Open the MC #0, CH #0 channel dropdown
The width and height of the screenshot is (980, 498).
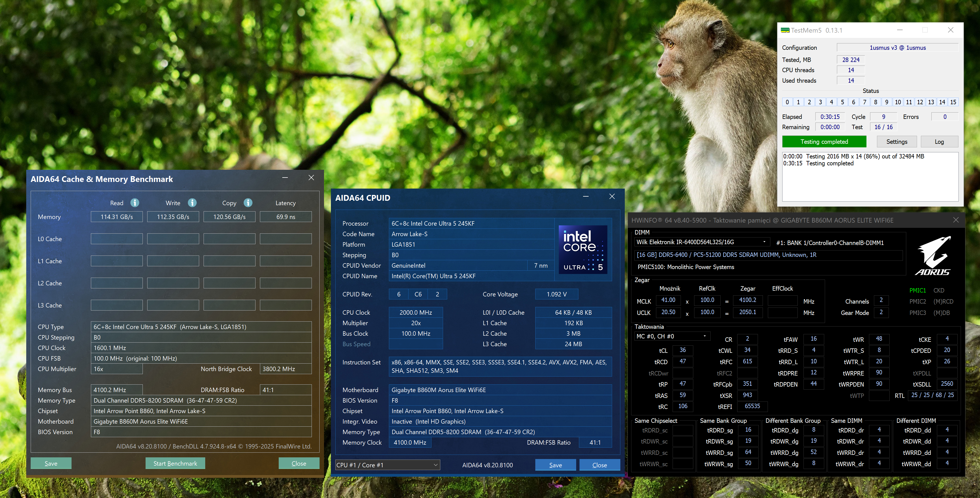(x=705, y=336)
